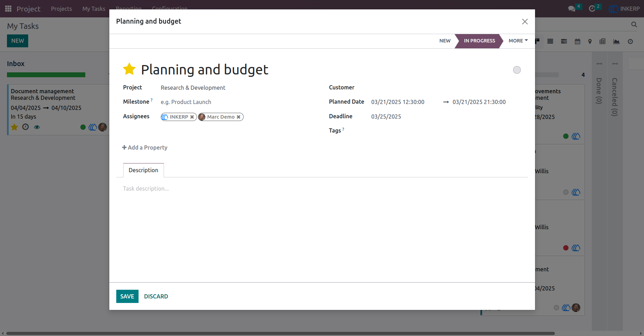This screenshot has width=644, height=336.
Task: Toggle the star on Document management card
Action: pos(14,127)
